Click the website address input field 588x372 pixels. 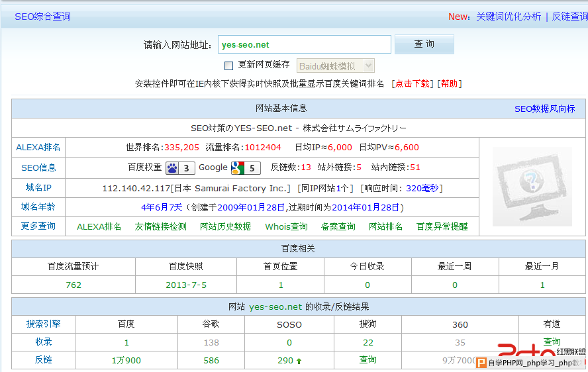point(305,44)
